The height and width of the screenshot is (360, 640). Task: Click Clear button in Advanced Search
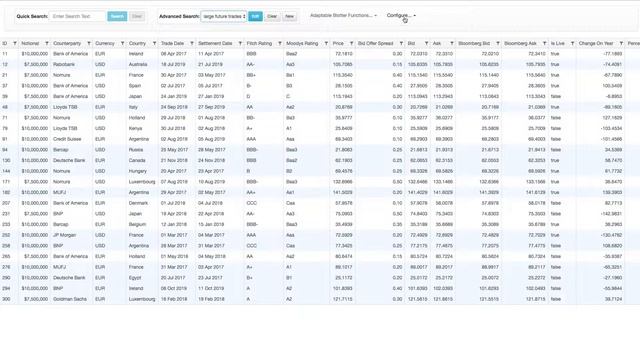point(272,16)
